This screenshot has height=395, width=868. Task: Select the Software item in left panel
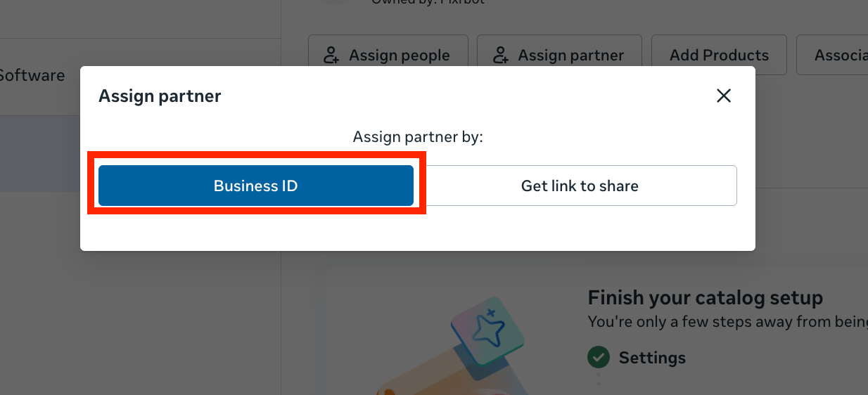(x=32, y=75)
